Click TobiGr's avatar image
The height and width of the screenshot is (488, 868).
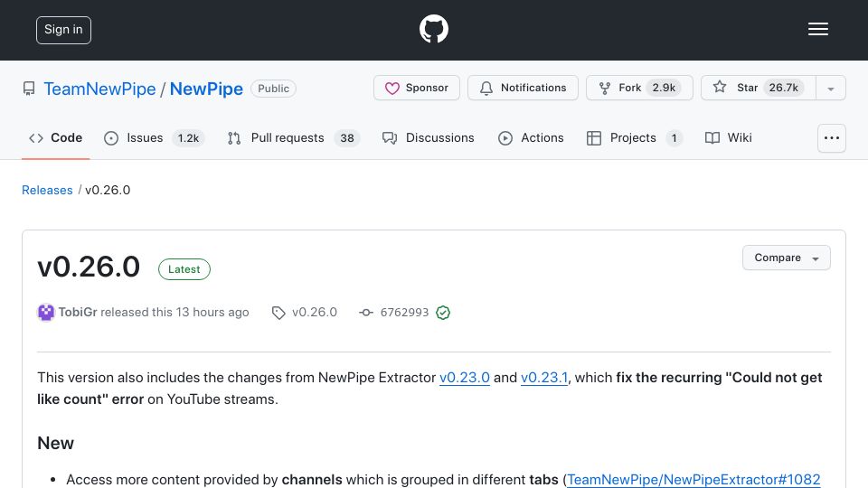click(x=46, y=313)
